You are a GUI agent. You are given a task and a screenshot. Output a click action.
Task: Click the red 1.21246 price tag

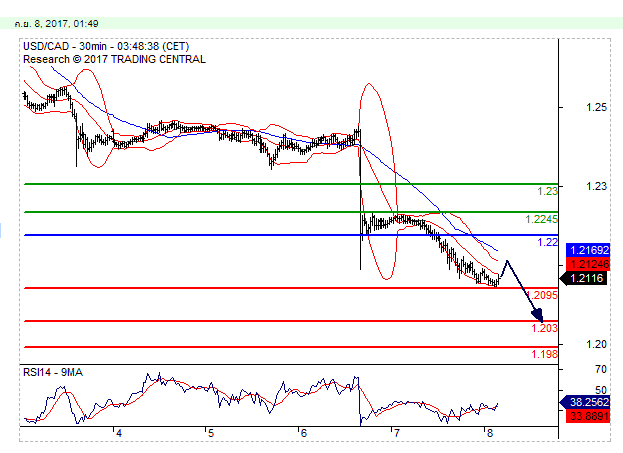588,264
